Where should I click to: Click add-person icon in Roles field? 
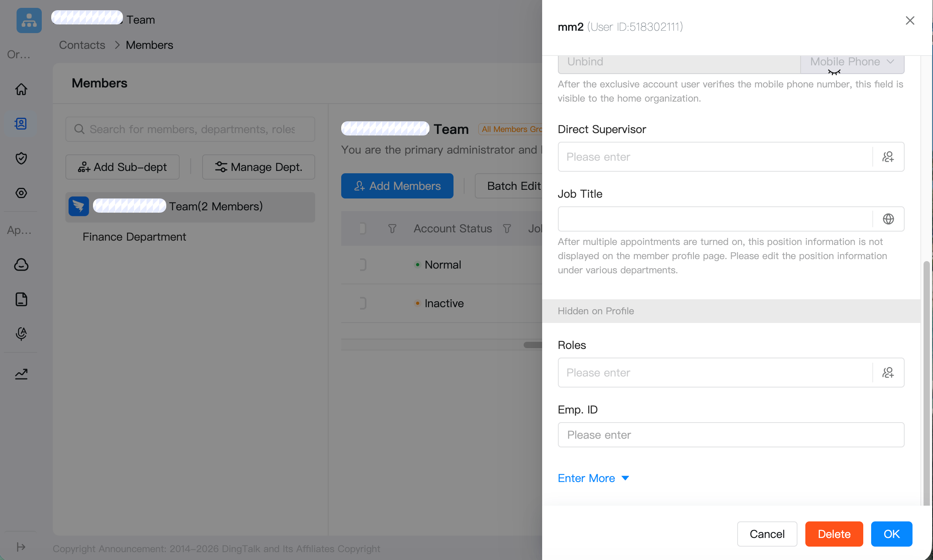coord(888,373)
